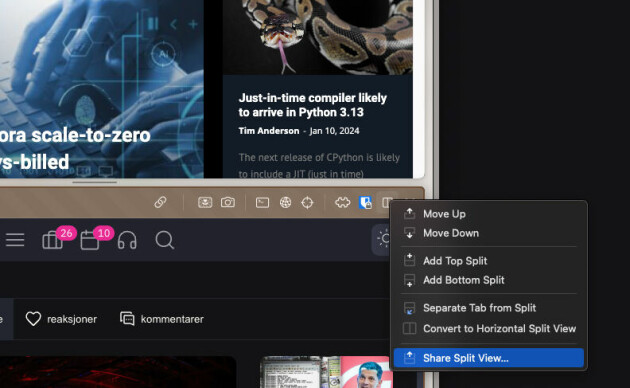Click the dark red article image
This screenshot has height=388, width=630.
[x=118, y=372]
